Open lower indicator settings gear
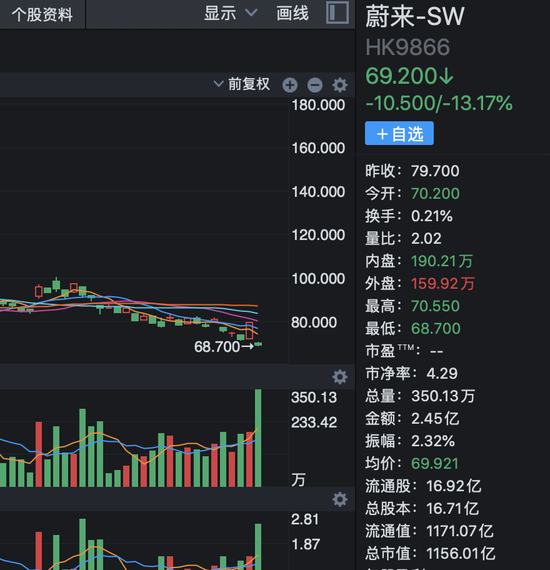550x570 pixels. (340, 499)
